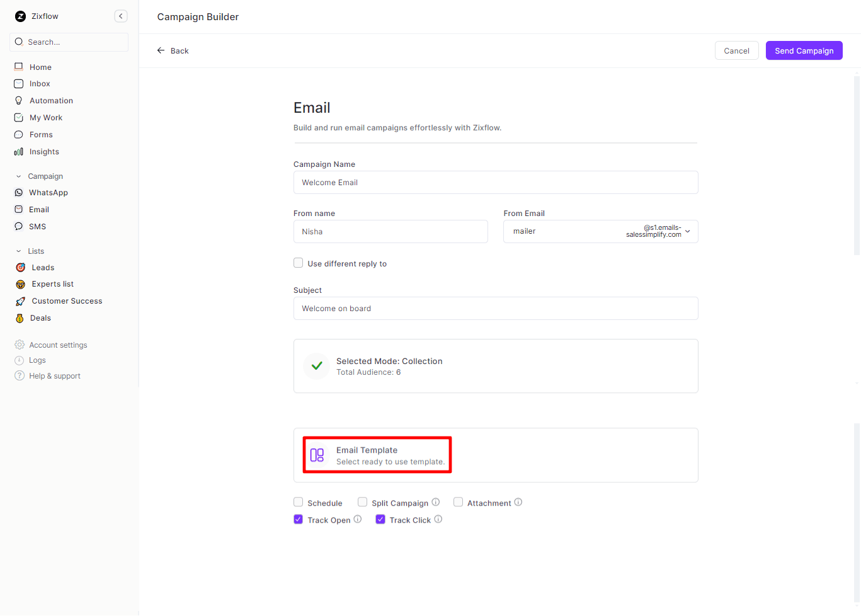
Task: Click the Subject input field
Action: [x=495, y=309]
